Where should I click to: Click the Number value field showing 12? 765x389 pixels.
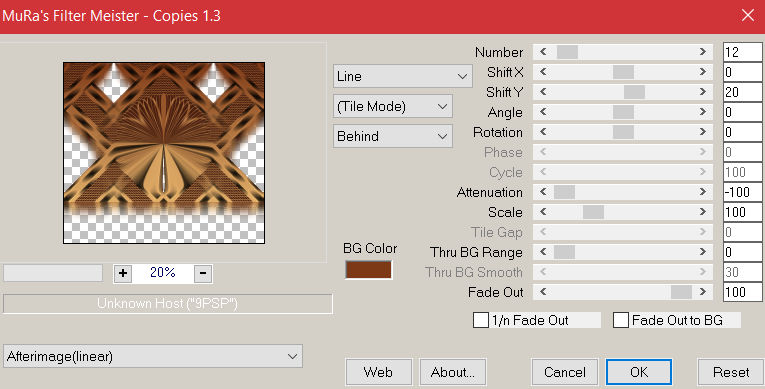[x=743, y=52]
